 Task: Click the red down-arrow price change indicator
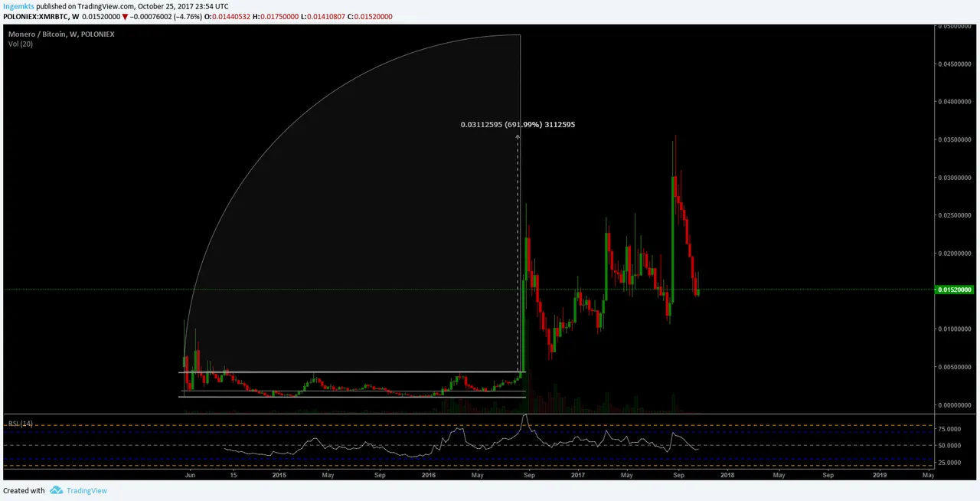125,16
